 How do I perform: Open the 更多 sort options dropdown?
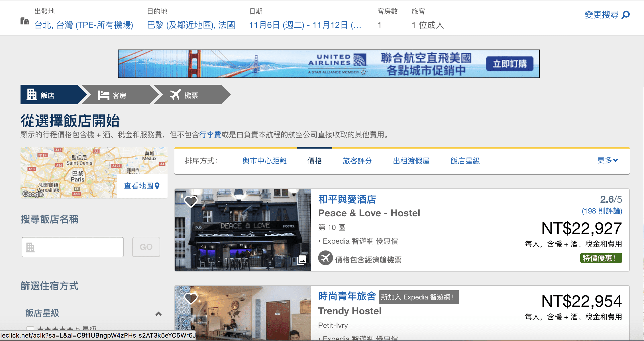608,160
